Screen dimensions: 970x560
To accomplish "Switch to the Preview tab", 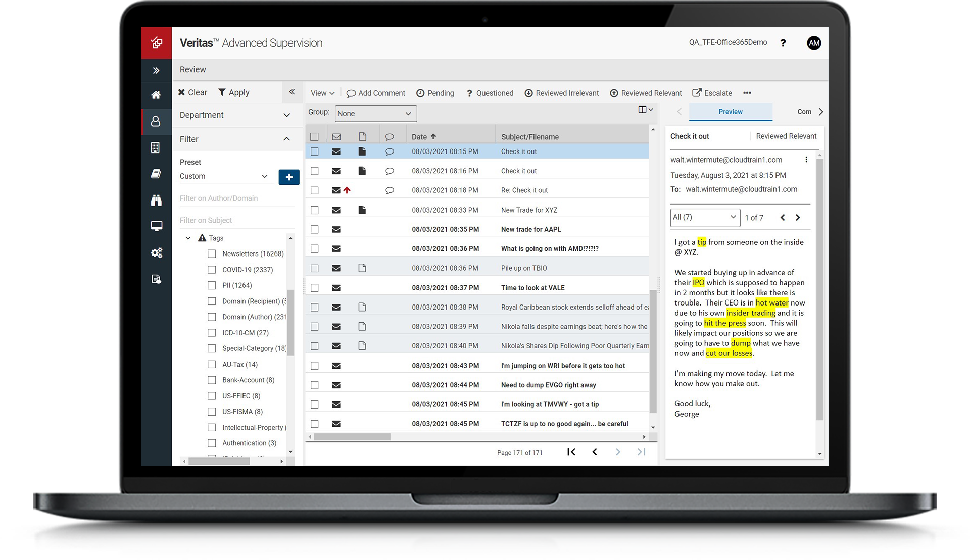I will point(730,112).
